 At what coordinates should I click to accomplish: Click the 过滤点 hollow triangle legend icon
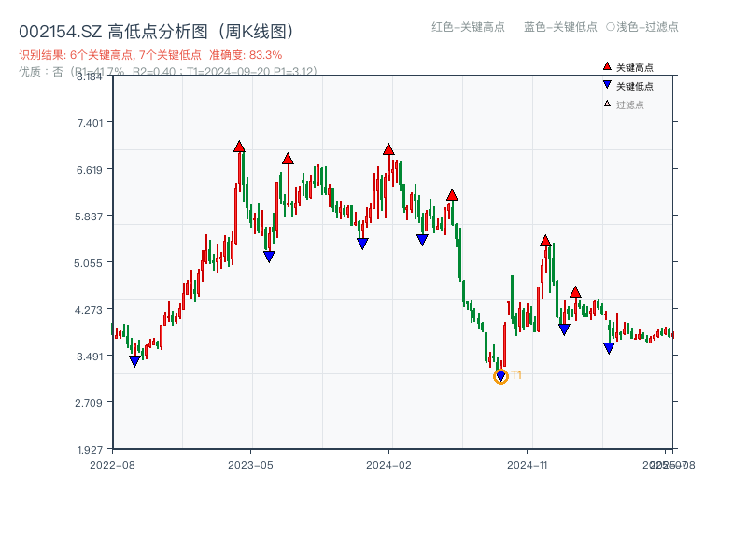(605, 105)
